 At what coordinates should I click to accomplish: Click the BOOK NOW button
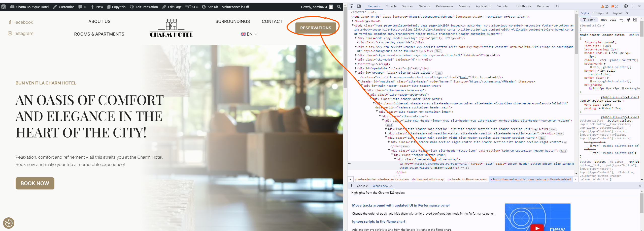pos(35,183)
